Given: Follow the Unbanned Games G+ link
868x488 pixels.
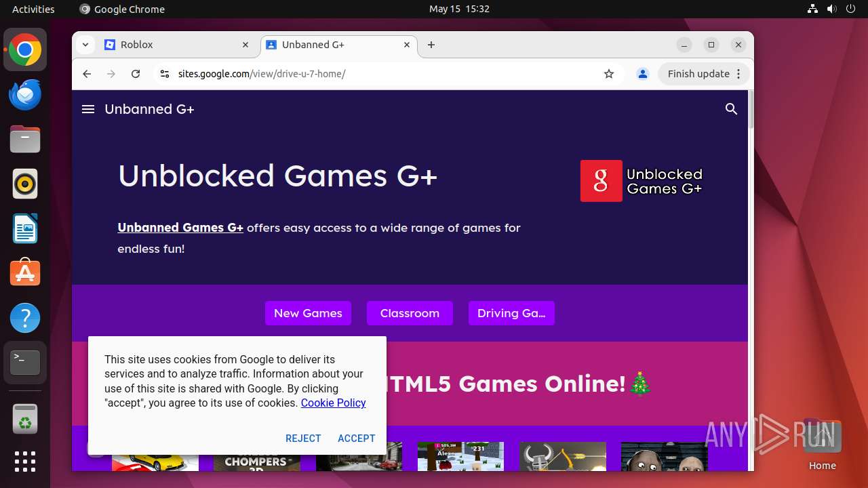Looking at the screenshot, I should pyautogui.click(x=180, y=228).
